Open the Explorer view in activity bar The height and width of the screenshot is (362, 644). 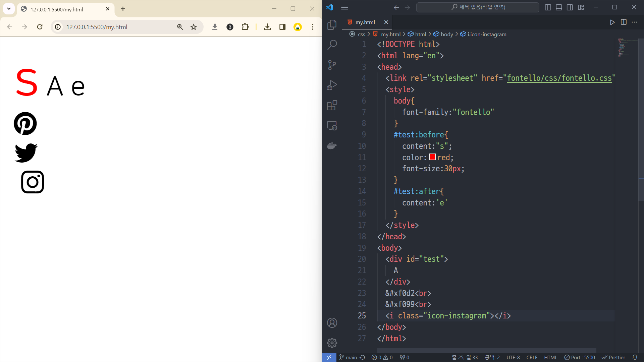pos(332,25)
